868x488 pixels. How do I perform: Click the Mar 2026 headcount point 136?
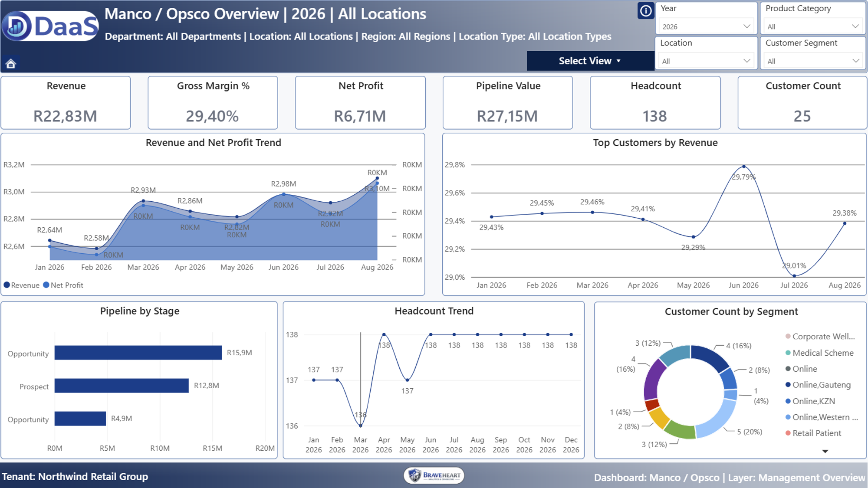[361, 426]
